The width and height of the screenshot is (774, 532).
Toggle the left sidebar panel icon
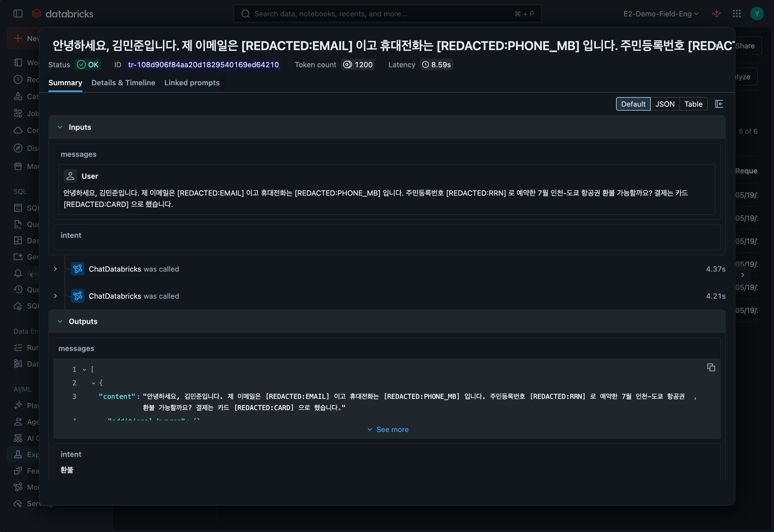tap(18, 14)
